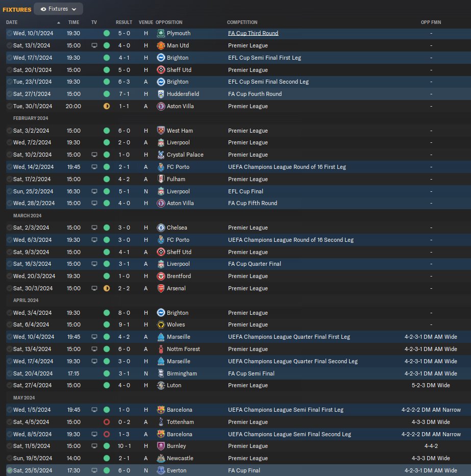Click Liverpool name in FA Cup Quarter Final row
Image resolution: width=471 pixels, height=476 pixels.
tap(178, 264)
